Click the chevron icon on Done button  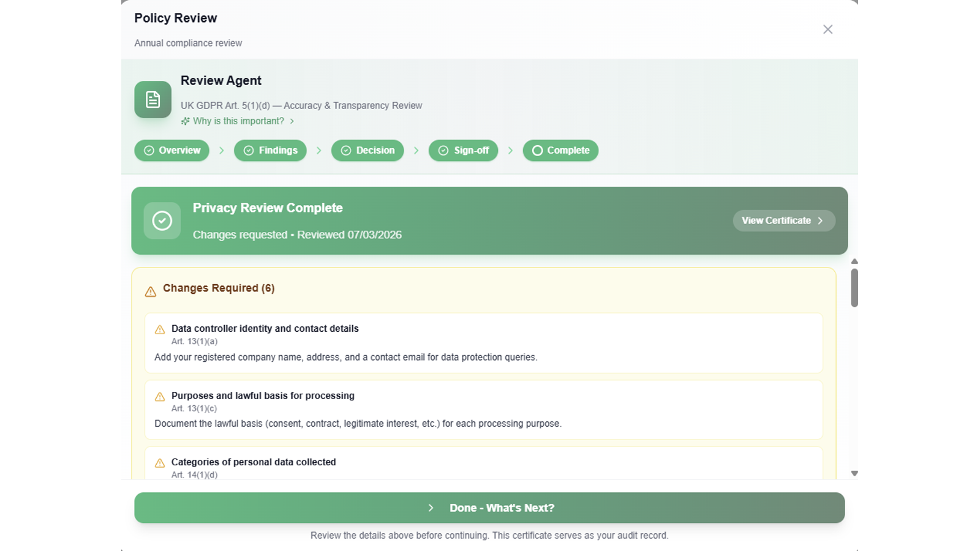click(x=431, y=508)
